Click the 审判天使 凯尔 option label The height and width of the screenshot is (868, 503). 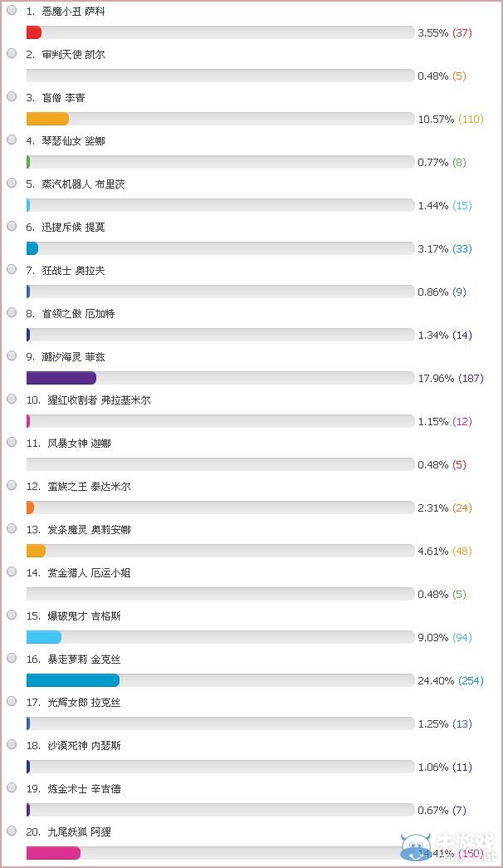(73, 55)
